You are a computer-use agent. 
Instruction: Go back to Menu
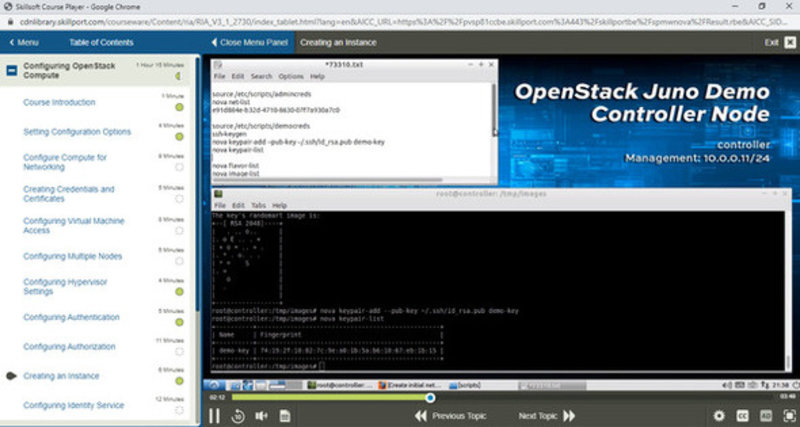[24, 42]
